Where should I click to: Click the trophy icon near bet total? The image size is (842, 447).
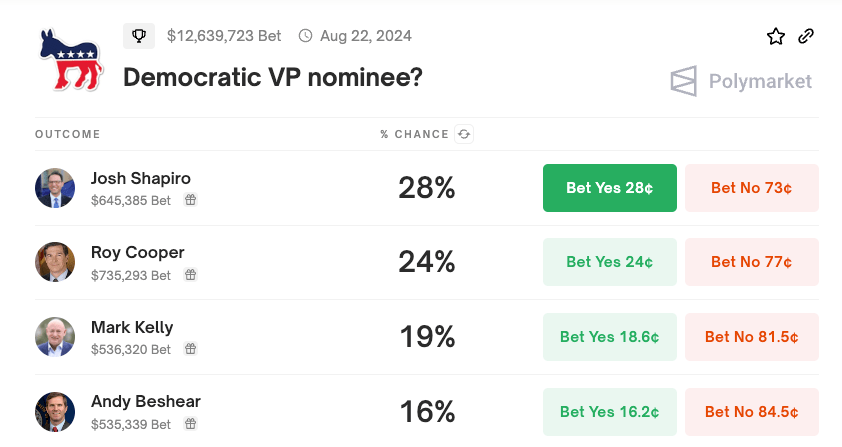click(x=139, y=36)
